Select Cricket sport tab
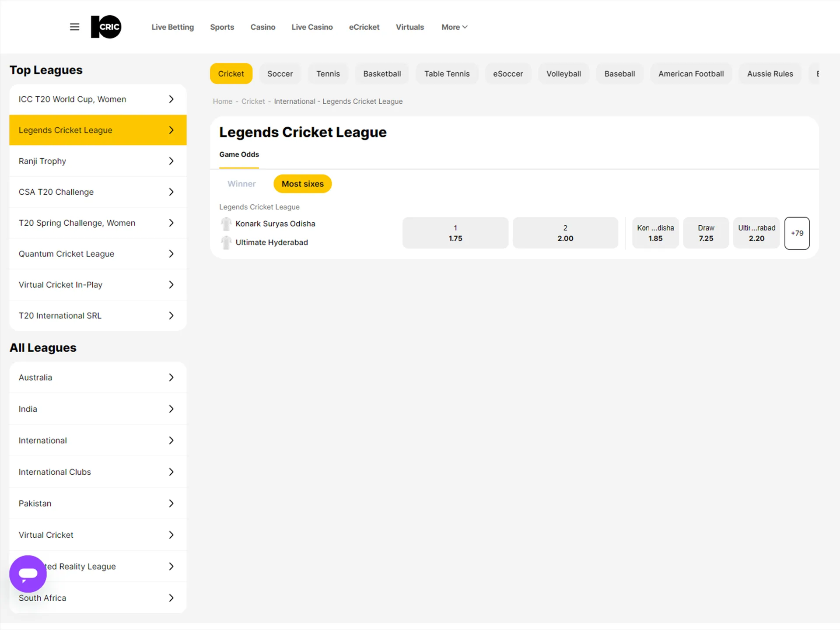Image resolution: width=840 pixels, height=630 pixels. 231,73
